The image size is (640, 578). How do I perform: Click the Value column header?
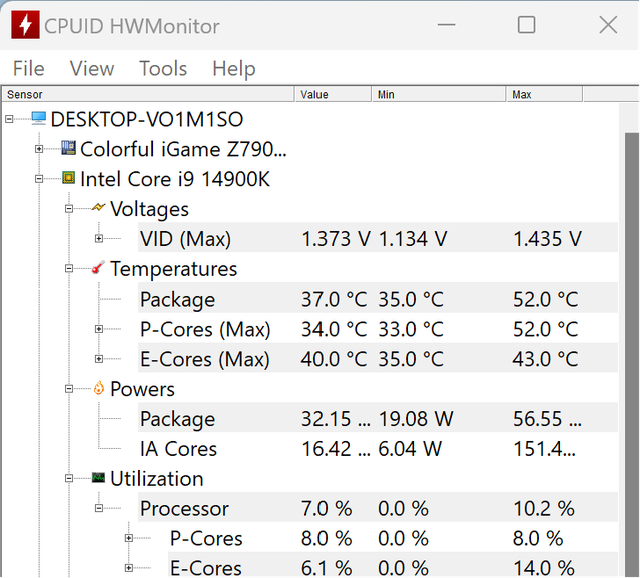333,94
